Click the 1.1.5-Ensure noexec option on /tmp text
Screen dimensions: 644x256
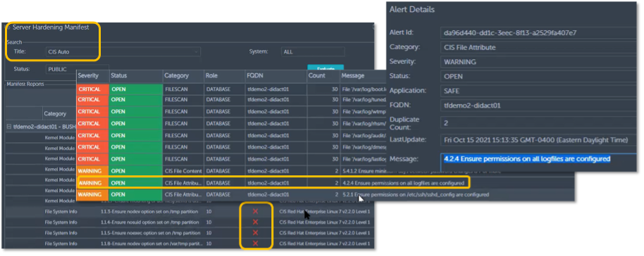[150, 233]
